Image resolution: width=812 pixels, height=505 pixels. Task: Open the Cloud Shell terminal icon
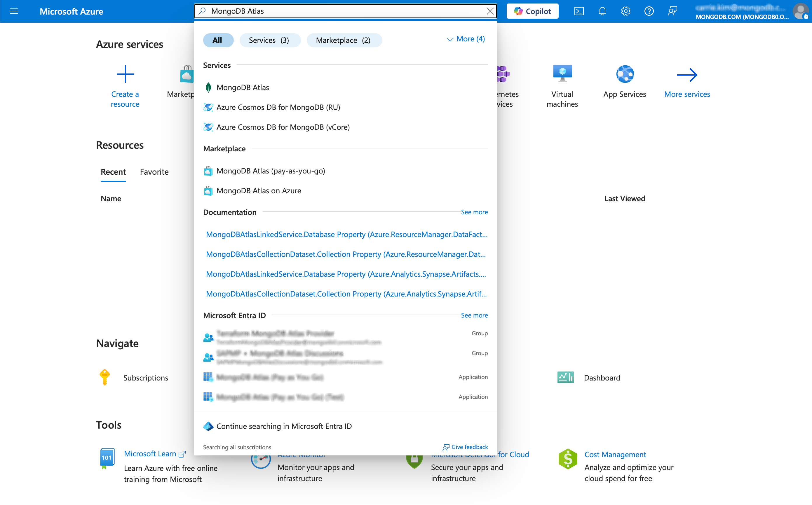coord(579,11)
